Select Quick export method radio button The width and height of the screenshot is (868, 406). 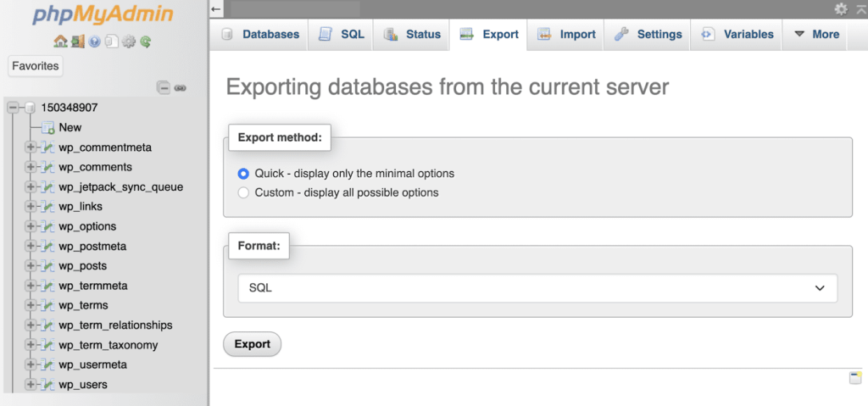pyautogui.click(x=243, y=174)
